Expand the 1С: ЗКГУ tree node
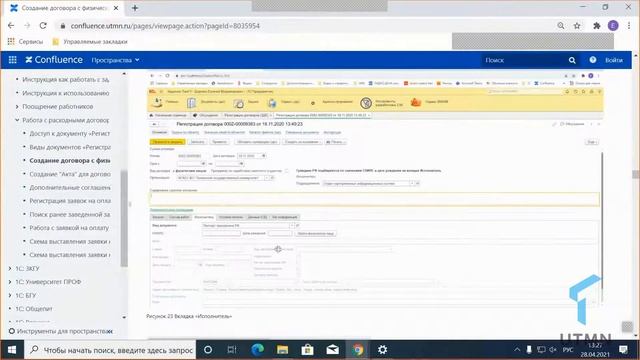Screen dimensions: 640x360 (x=10, y=269)
